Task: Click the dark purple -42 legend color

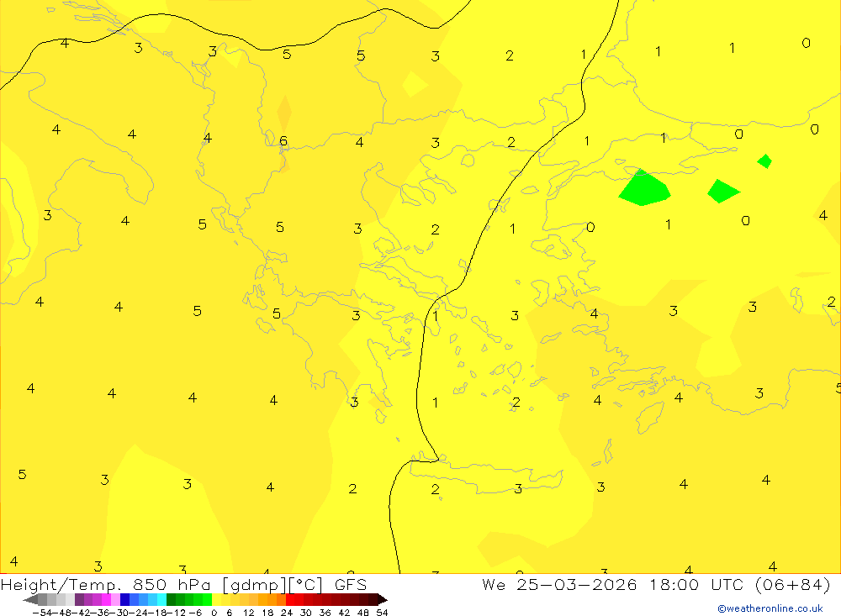Action: tap(79, 599)
